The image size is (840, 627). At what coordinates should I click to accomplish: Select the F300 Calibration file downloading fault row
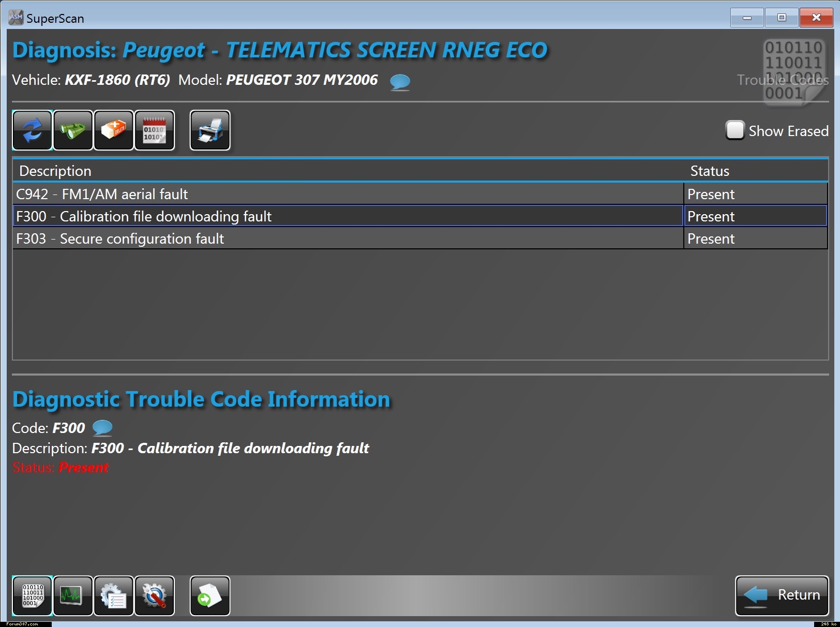[348, 216]
